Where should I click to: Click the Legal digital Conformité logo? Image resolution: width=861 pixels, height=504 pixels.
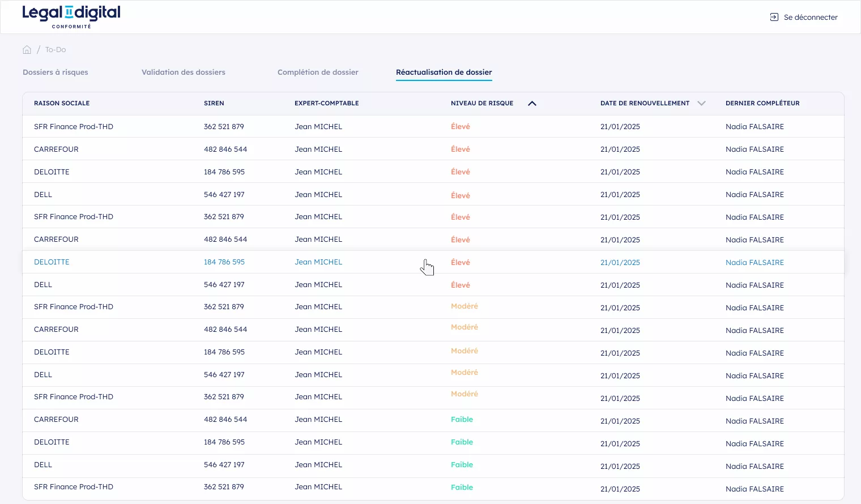coord(71,17)
